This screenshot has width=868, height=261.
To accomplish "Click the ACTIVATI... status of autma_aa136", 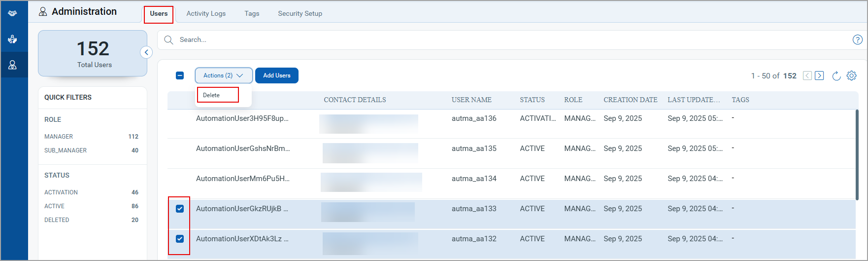I will point(538,118).
